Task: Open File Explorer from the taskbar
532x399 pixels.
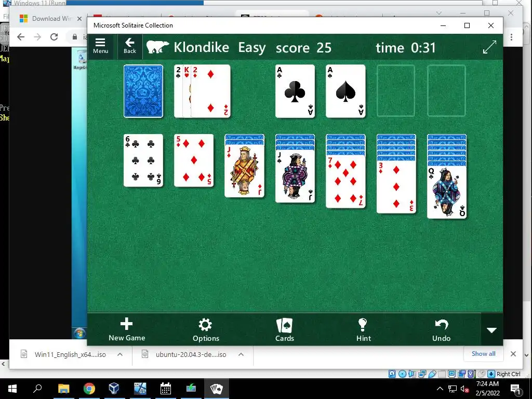Action: tap(63, 389)
